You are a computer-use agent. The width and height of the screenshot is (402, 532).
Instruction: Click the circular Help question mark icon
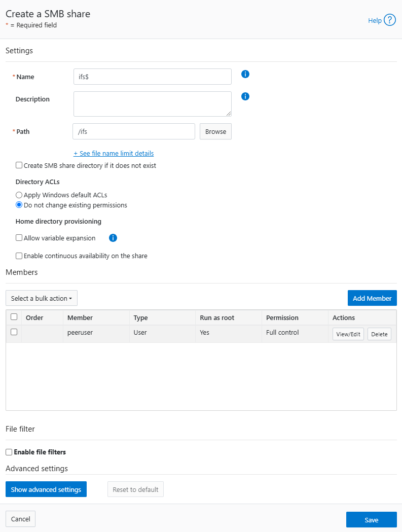pos(390,20)
